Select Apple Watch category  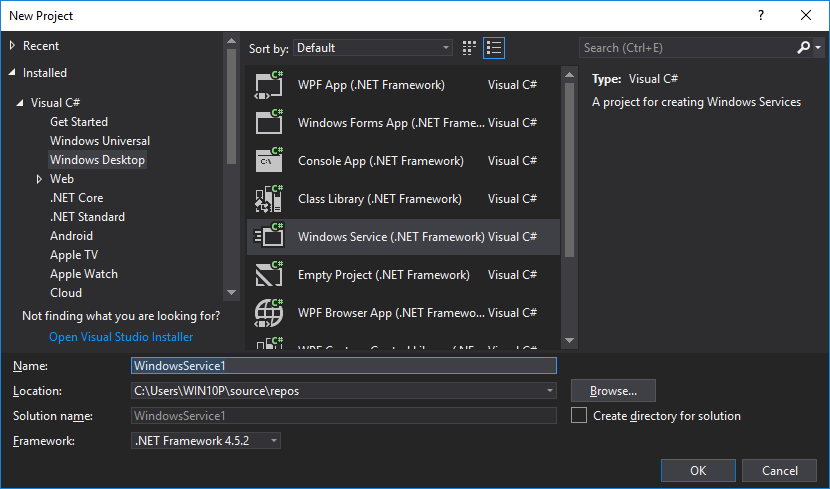tap(84, 274)
